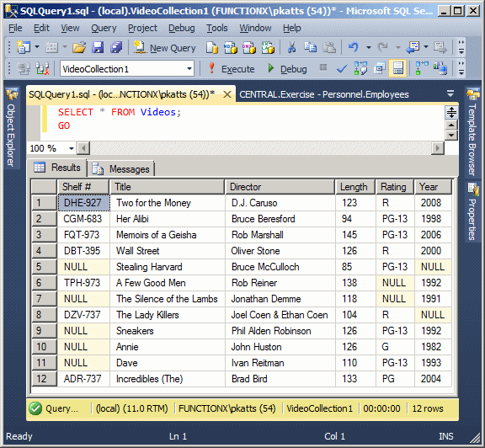Select the DHE-927 shelf cell

(83, 203)
